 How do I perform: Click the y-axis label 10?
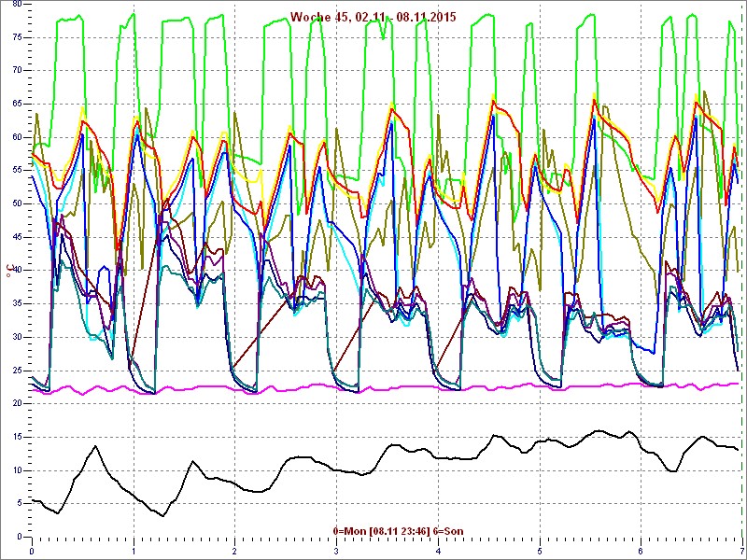click(16, 470)
